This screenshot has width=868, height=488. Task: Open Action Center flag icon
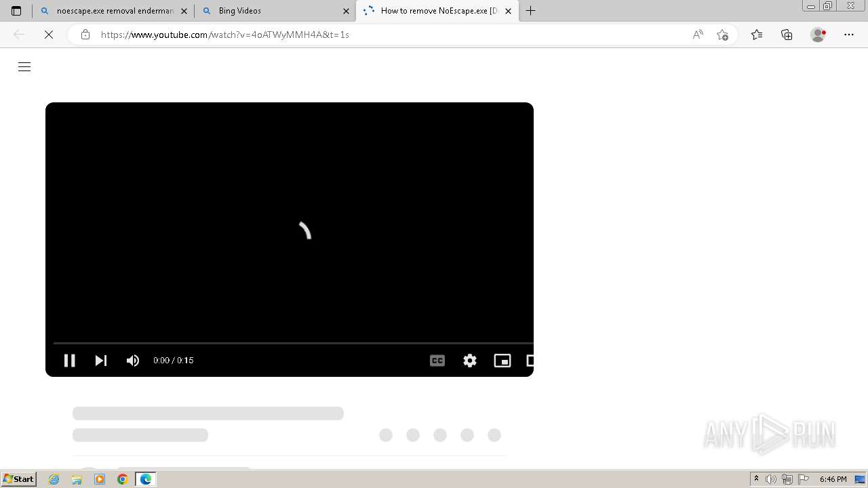(804, 479)
